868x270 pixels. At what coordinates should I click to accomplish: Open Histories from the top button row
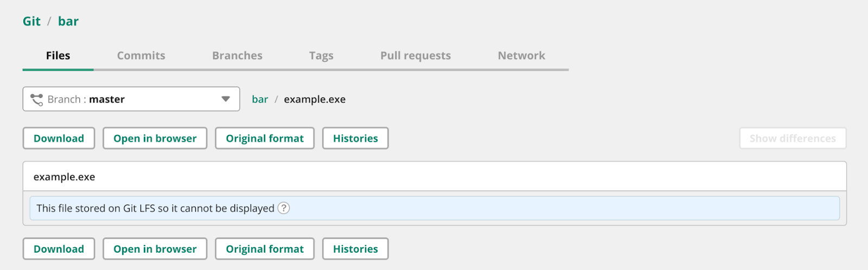tap(355, 138)
